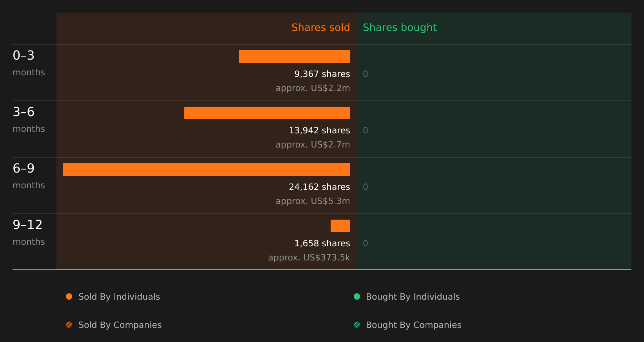The width and height of the screenshot is (644, 342).
Task: Click the 9–12 months small orange bar
Action: coord(340,226)
